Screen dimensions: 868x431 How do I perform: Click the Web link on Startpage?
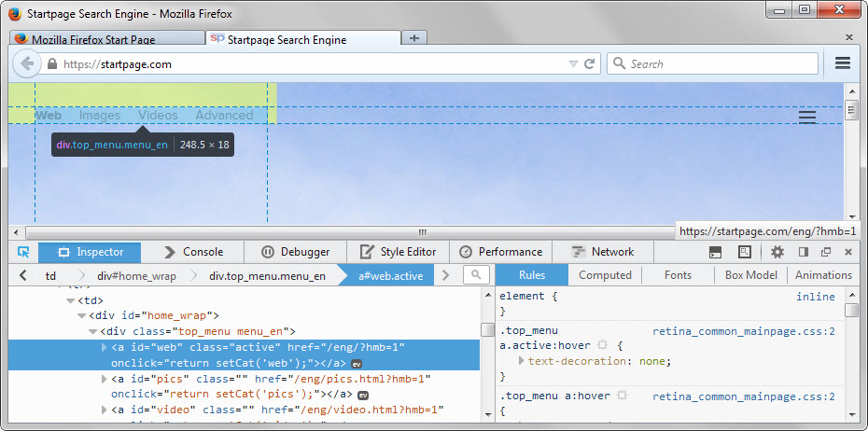coord(49,115)
